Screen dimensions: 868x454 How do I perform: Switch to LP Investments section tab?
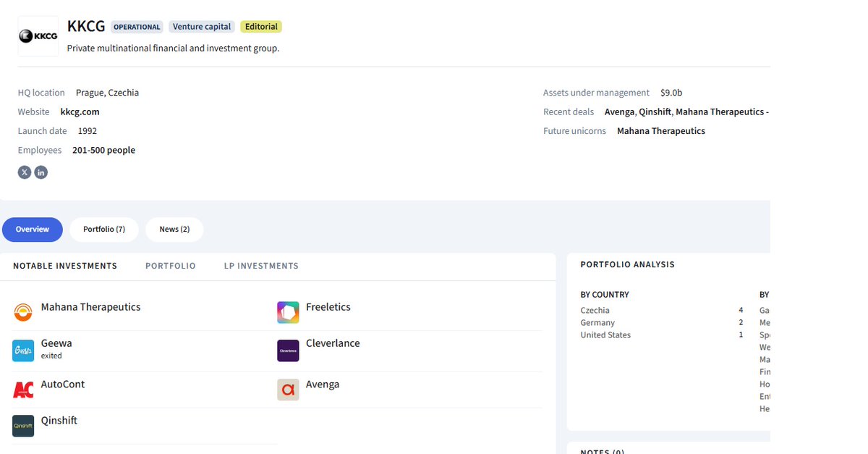click(x=261, y=266)
